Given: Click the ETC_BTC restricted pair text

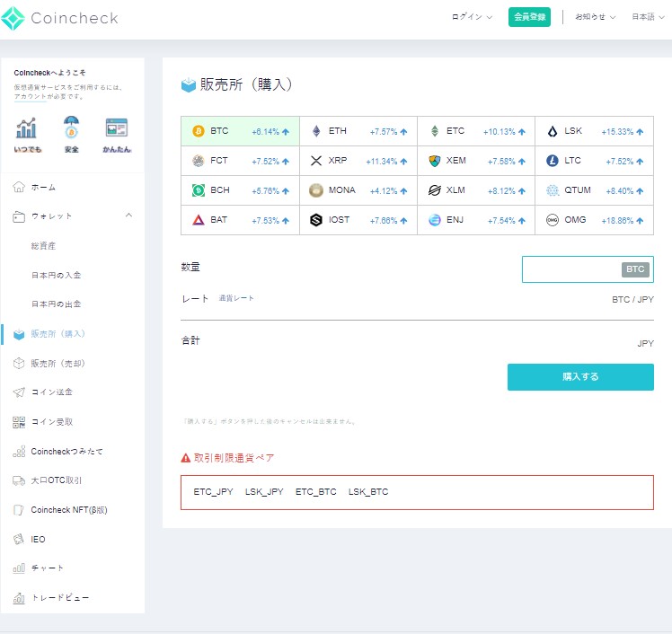Looking at the screenshot, I should point(316,492).
